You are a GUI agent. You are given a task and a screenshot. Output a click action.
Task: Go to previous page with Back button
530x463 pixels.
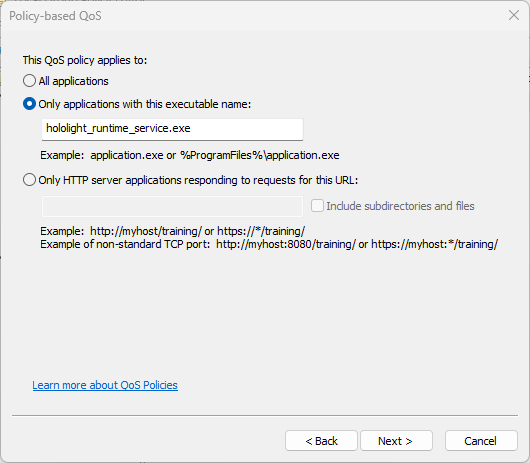click(321, 441)
